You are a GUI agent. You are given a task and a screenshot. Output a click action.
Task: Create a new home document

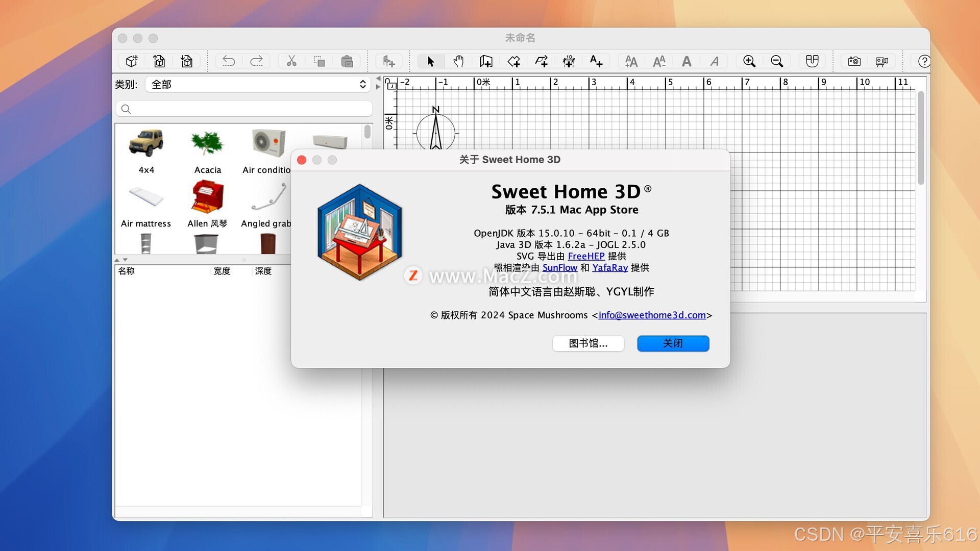132,61
